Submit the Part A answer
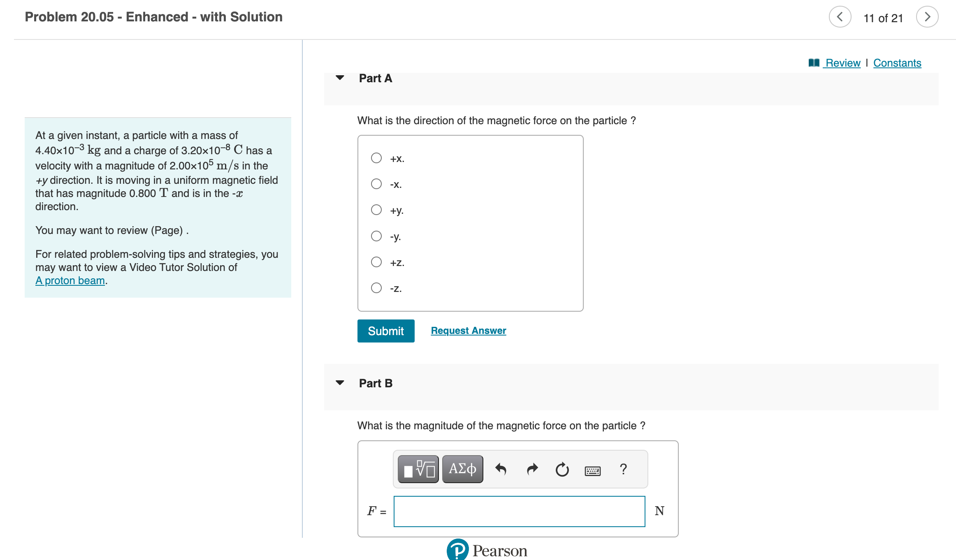956x560 pixels. pos(385,331)
